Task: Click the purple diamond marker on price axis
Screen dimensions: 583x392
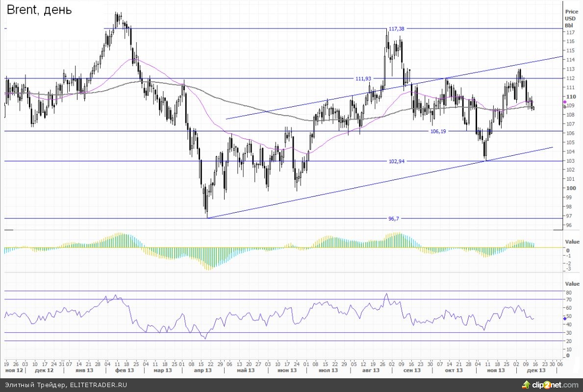Action: (x=564, y=102)
